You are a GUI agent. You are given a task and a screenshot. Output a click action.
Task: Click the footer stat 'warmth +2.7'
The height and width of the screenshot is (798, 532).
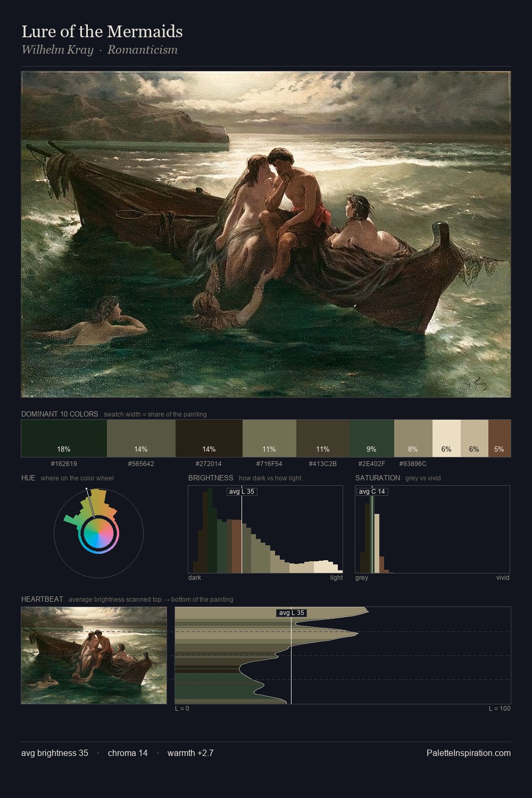tap(190, 753)
